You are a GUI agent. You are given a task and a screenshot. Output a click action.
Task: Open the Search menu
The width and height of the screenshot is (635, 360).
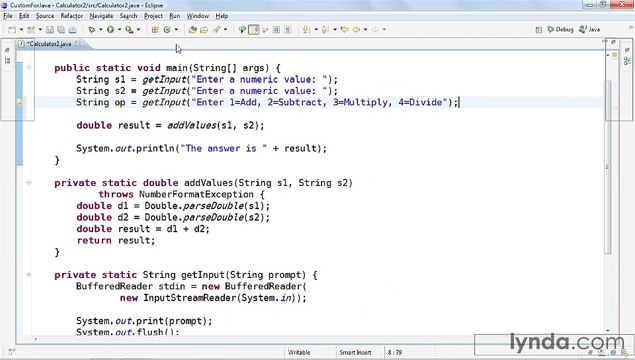point(128,16)
